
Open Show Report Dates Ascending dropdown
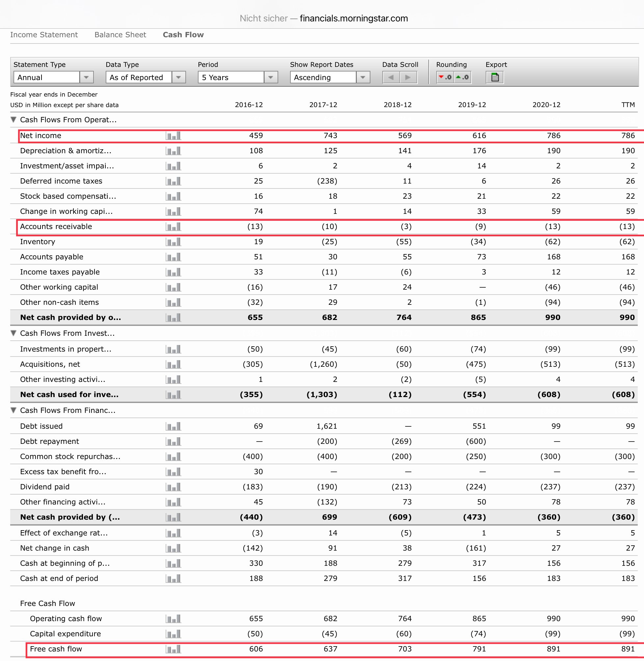coord(362,77)
